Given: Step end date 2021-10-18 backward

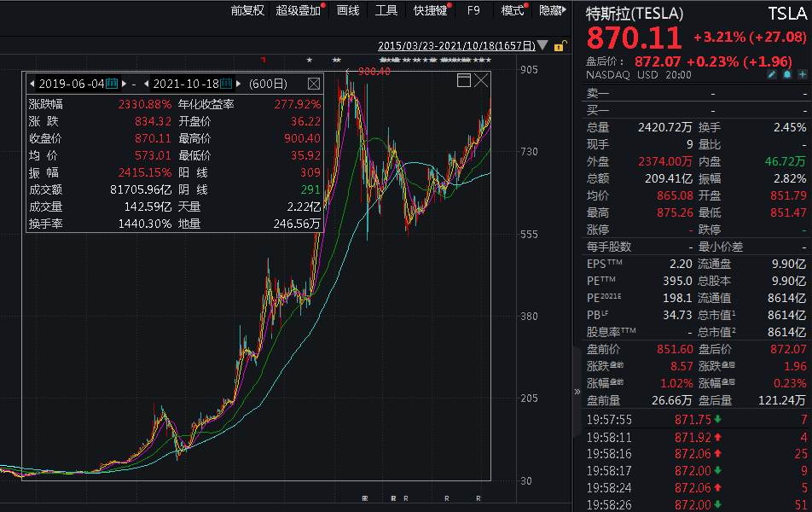Looking at the screenshot, I should (147, 84).
